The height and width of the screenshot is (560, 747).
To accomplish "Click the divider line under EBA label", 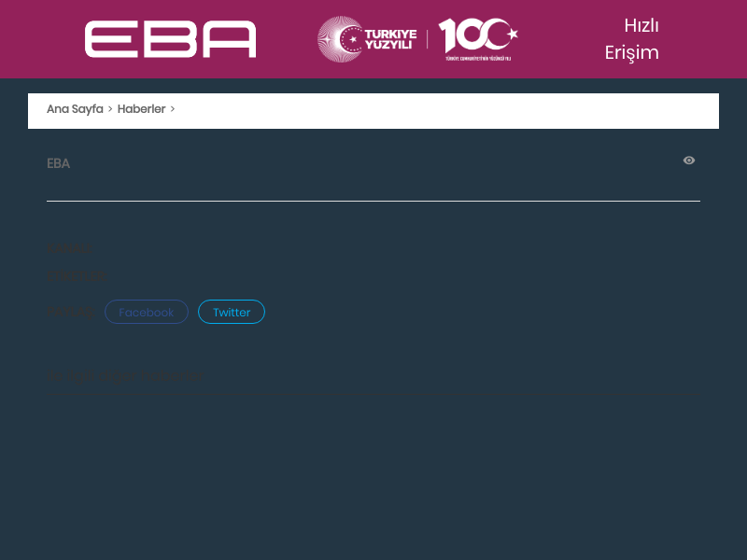I will (373, 201).
